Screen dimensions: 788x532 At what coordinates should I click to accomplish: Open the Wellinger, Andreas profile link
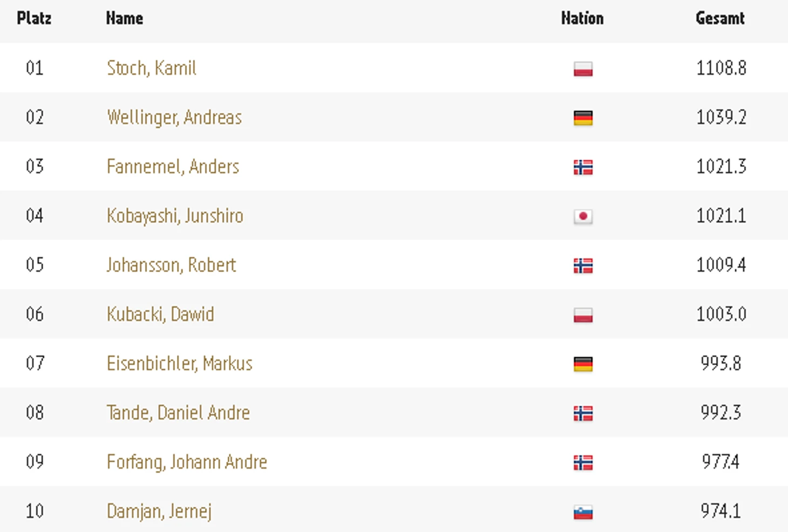click(174, 118)
